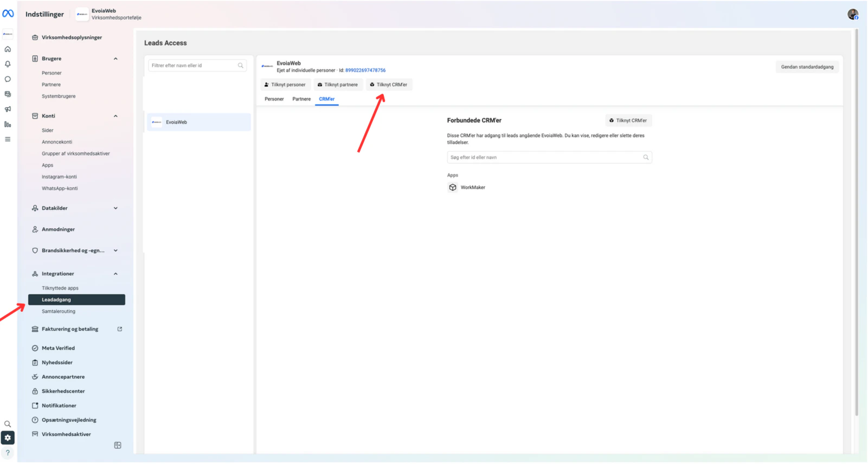Select Leadadgang in the sidebar
Image resolution: width=868 pixels, height=464 pixels.
[76, 300]
